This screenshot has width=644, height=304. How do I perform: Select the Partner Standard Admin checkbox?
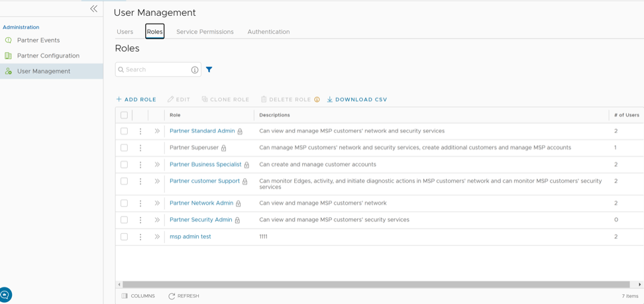(x=124, y=131)
